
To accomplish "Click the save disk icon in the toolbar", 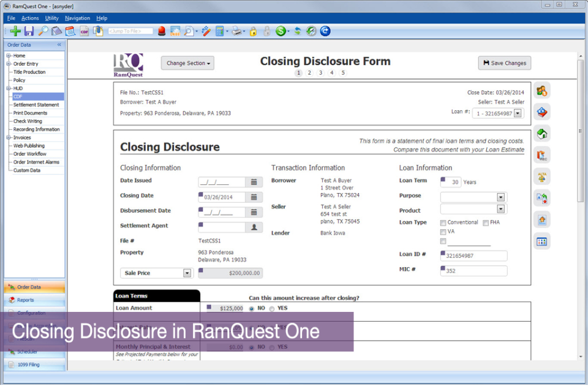I will pyautogui.click(x=28, y=31).
